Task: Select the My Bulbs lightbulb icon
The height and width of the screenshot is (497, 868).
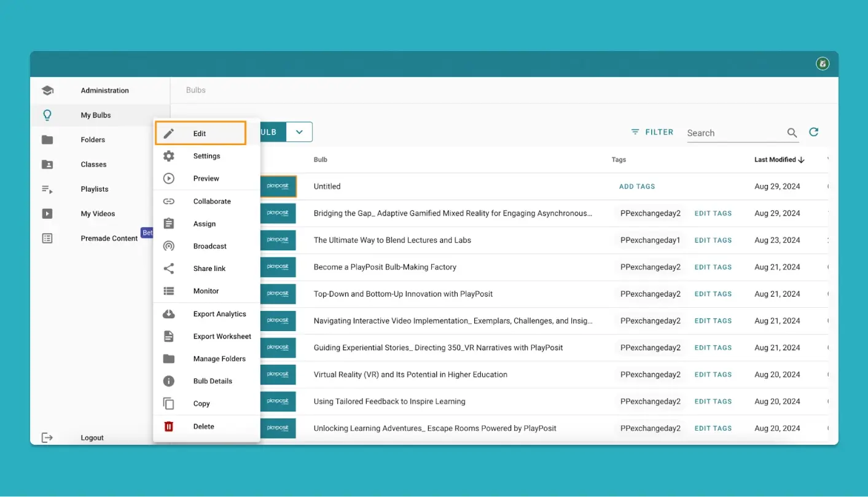Action: (47, 115)
